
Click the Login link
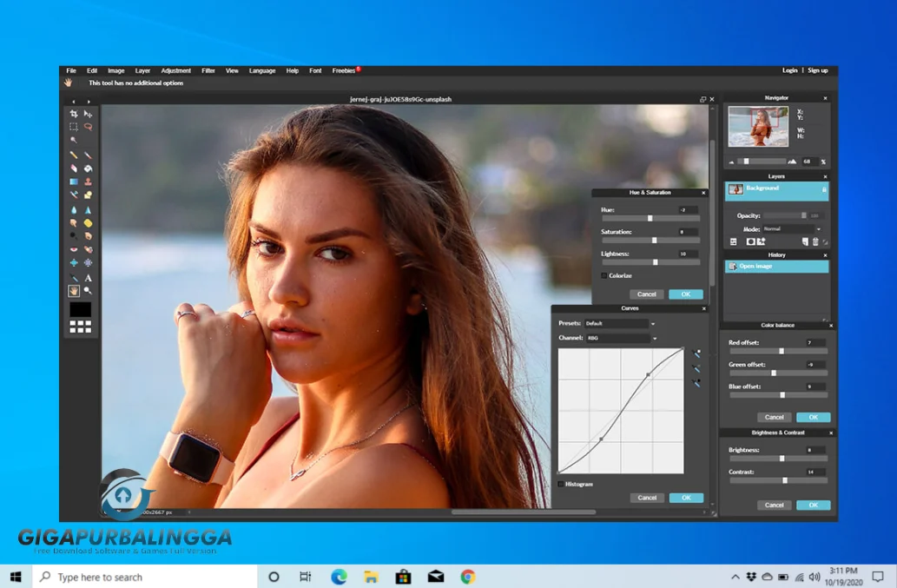click(x=789, y=70)
